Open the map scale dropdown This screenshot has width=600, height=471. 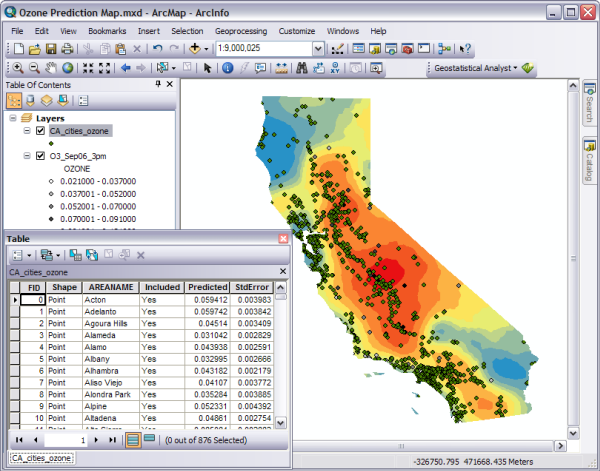[x=318, y=49]
